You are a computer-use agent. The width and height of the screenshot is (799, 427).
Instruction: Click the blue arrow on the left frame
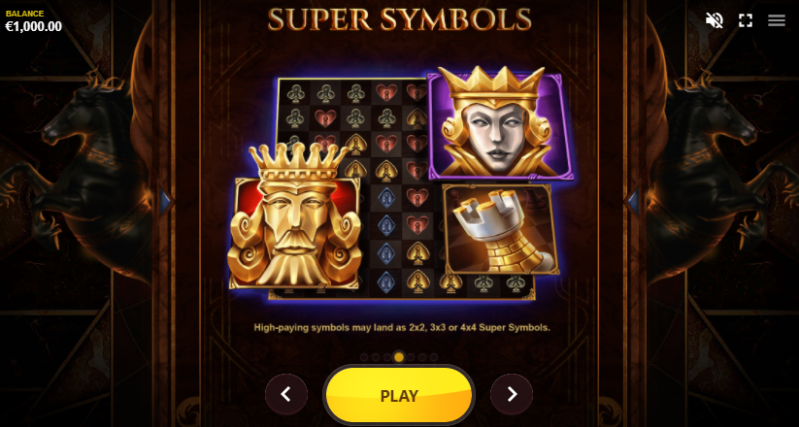[165, 202]
